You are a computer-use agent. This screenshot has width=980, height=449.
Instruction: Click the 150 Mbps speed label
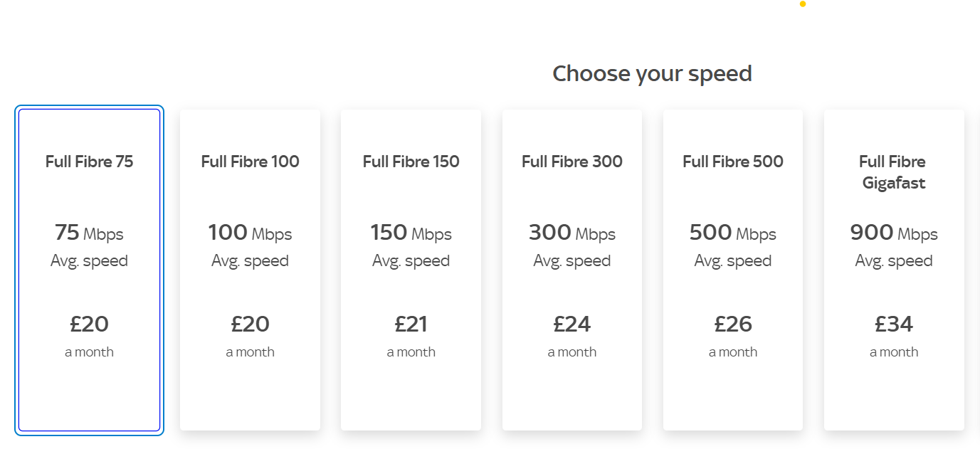tap(411, 233)
